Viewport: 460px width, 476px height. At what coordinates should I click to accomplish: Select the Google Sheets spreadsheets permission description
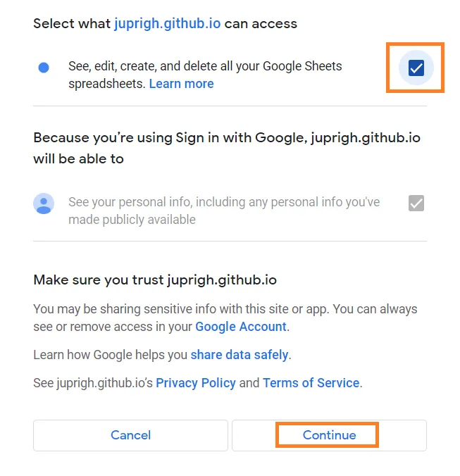(x=205, y=75)
